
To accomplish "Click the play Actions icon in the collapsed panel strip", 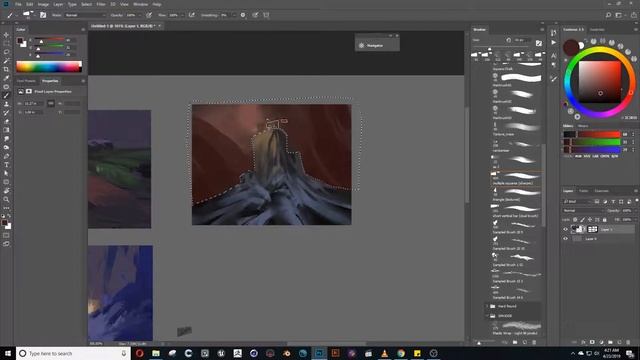I will tap(553, 42).
